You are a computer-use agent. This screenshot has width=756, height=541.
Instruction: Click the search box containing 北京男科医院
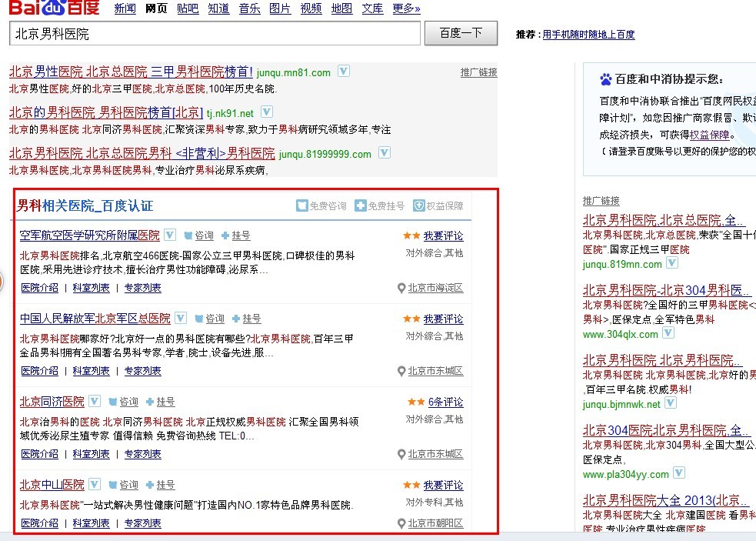[x=215, y=34]
